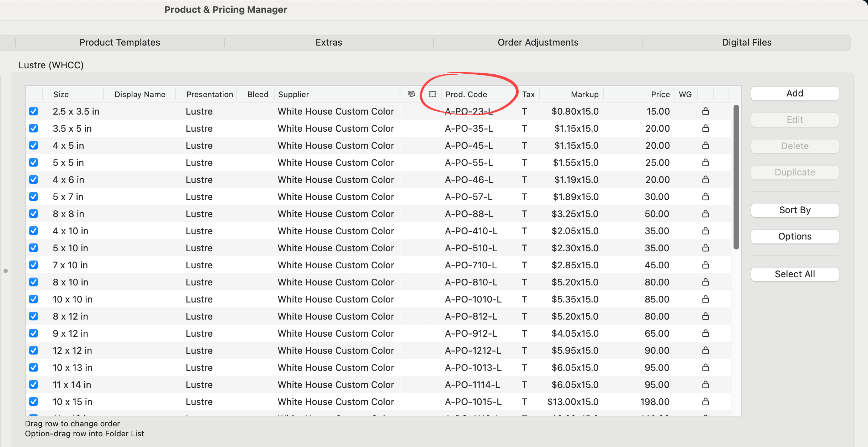The image size is (868, 447).
Task: Sort by the Prod. Code column header
Action: (x=466, y=94)
